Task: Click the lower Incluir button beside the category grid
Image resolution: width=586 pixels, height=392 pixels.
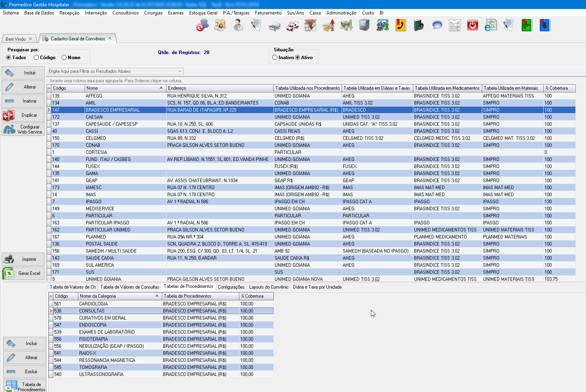Action: (25, 343)
